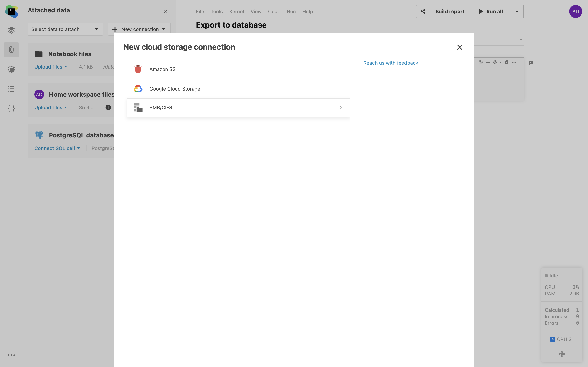Viewport: 588px width, 367px height.
Task: Open the Connect SQL cell dropdown
Action: pos(57,148)
